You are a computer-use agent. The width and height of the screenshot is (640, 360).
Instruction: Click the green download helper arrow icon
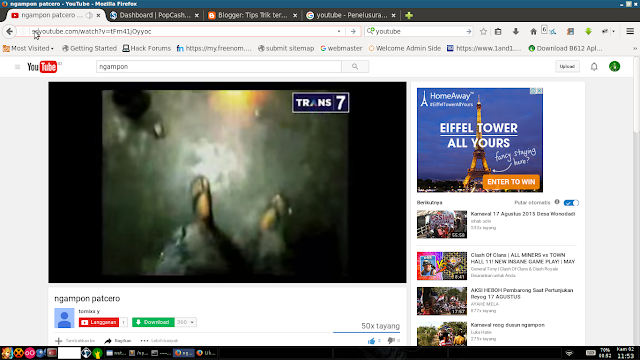tap(588, 31)
